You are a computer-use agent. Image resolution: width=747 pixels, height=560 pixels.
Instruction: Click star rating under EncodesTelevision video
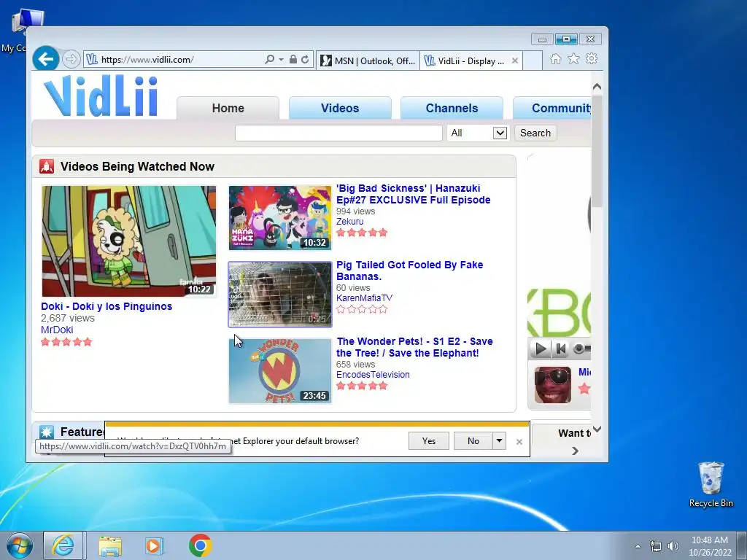click(x=362, y=386)
